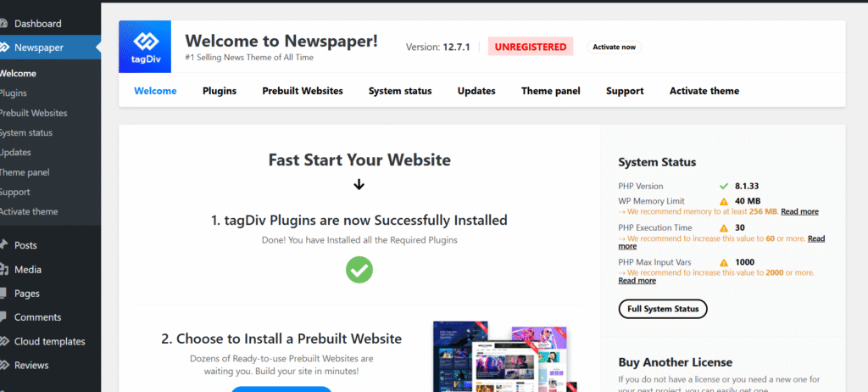Click the Buy Another License heading
The width and height of the screenshot is (868, 392).
(x=676, y=362)
